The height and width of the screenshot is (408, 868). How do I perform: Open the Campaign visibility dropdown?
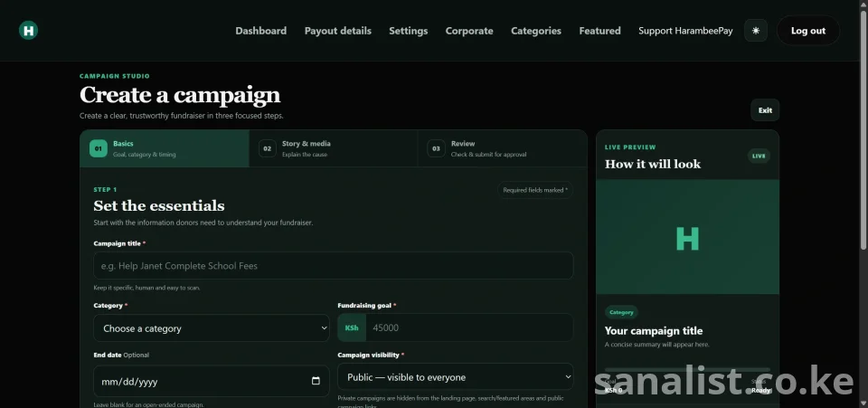455,377
